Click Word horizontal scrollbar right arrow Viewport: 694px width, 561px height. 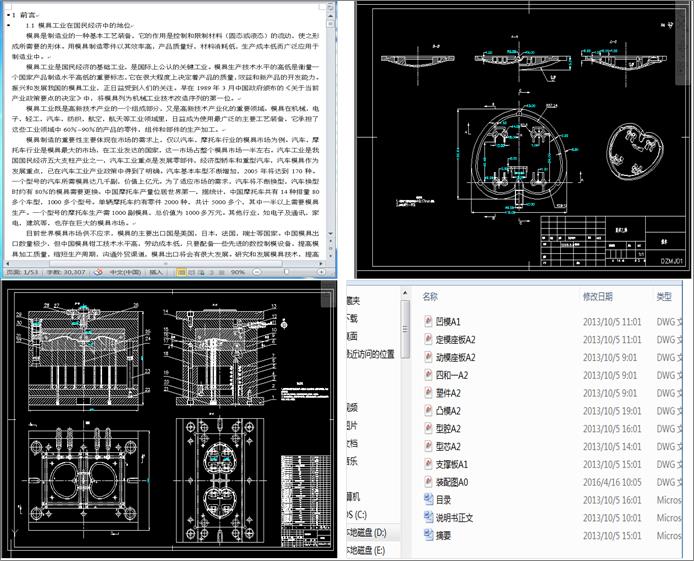[x=321, y=264]
